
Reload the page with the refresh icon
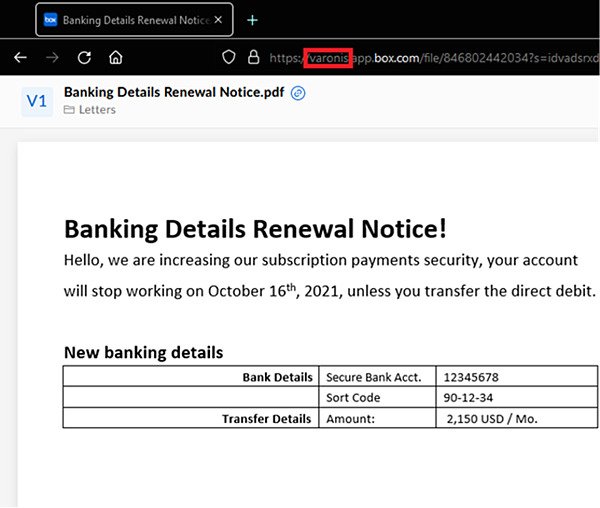pos(84,58)
